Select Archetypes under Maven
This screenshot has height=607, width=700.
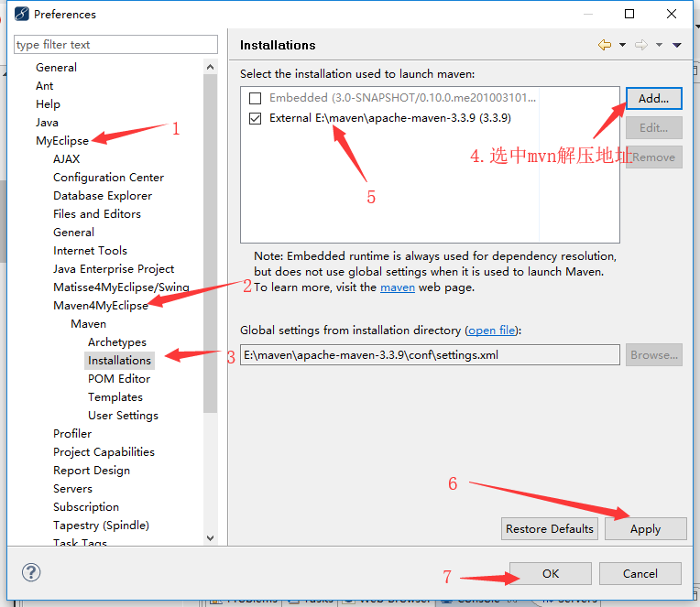coord(117,342)
